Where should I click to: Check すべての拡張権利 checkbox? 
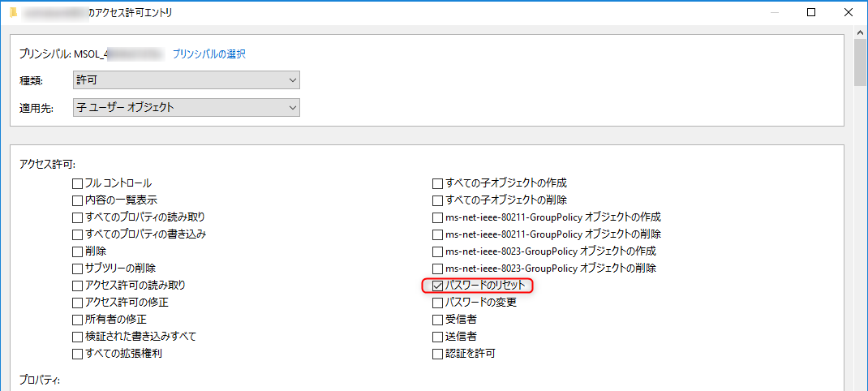[x=77, y=354]
